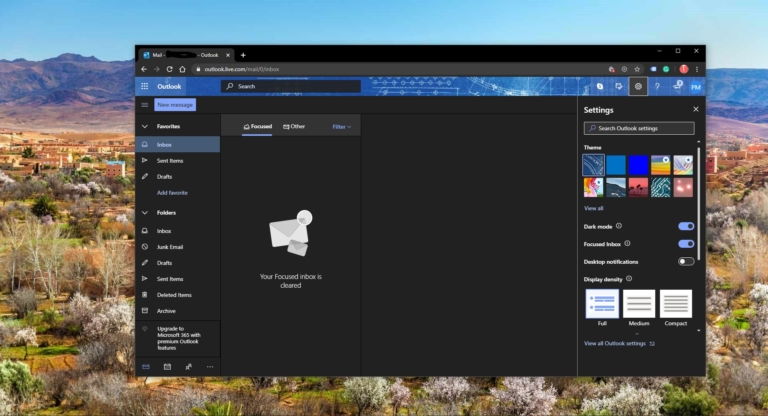The width and height of the screenshot is (768, 416).
Task: Select the rainbow stripes theme
Action: pos(660,165)
